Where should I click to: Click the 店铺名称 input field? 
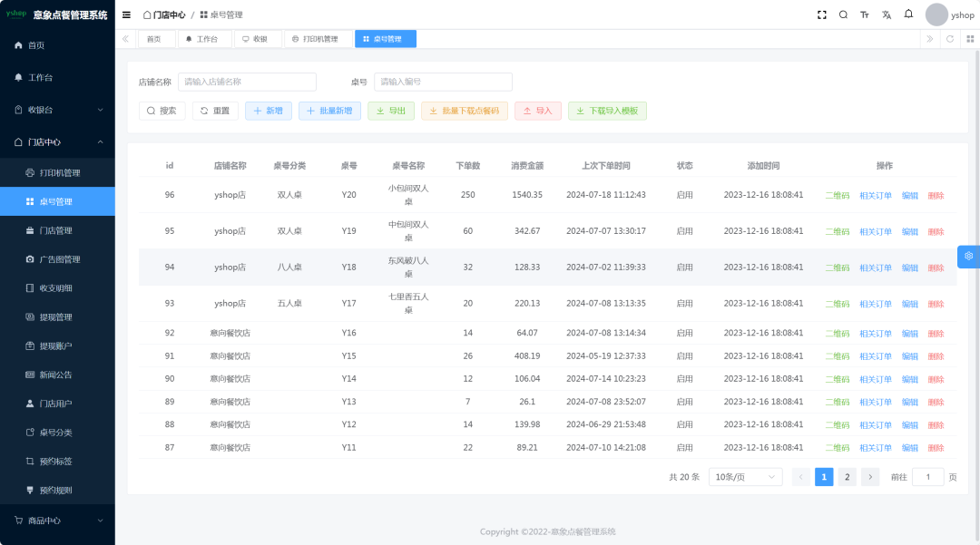247,82
